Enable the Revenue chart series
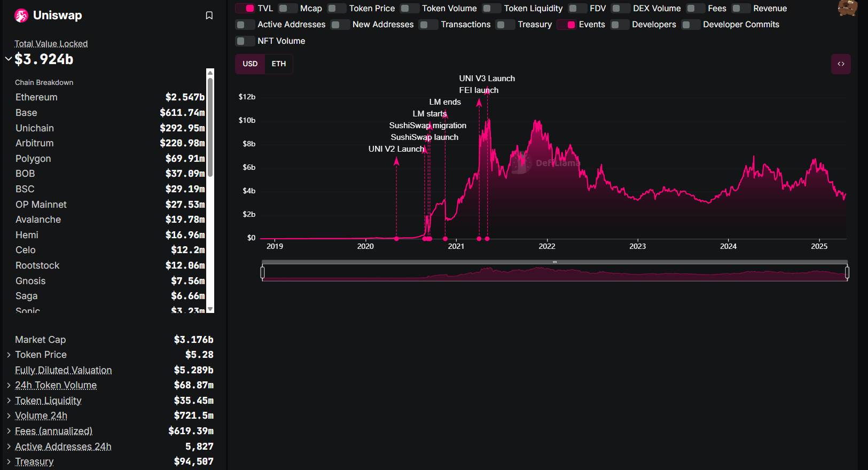 click(x=741, y=9)
